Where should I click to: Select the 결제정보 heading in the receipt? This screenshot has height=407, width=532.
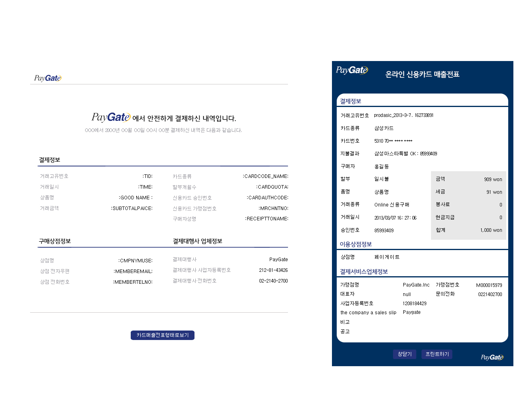[350, 101]
